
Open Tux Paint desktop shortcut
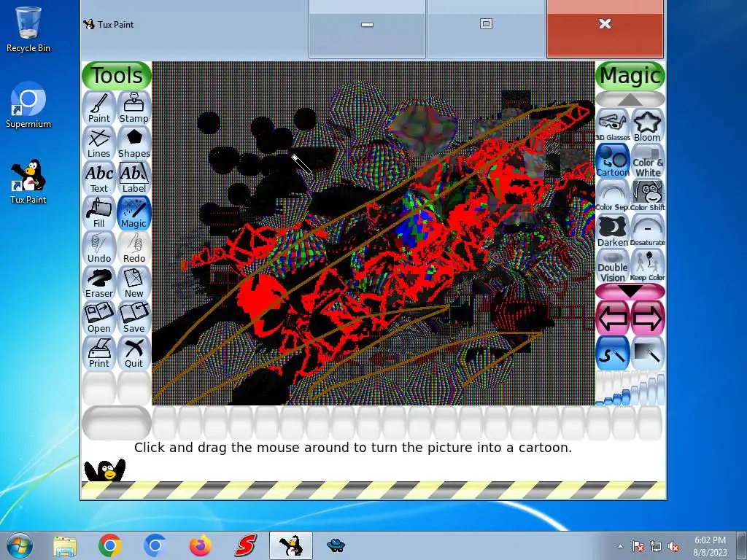click(x=28, y=182)
